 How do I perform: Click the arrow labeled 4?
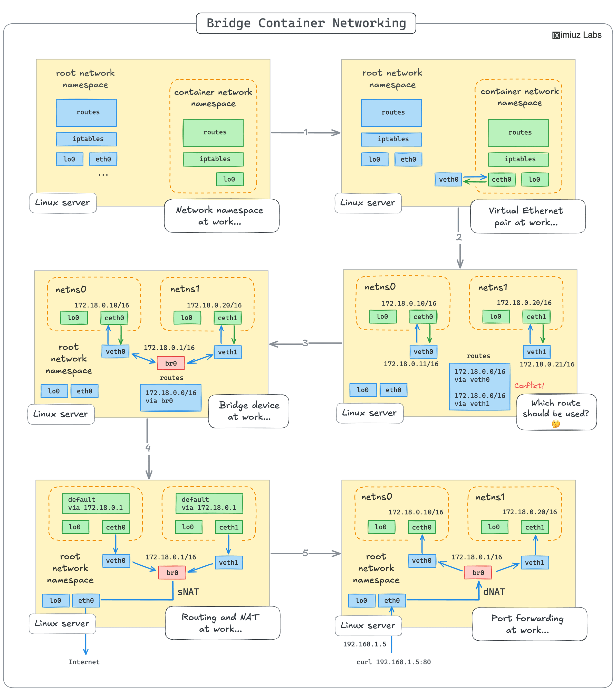148,448
